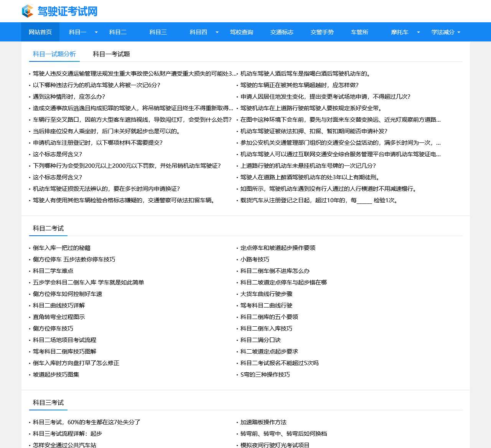Open question 驾驶人有使用其他车辆检验合格标志嫌疑的
This screenshot has width=491, height=448.
click(x=124, y=200)
